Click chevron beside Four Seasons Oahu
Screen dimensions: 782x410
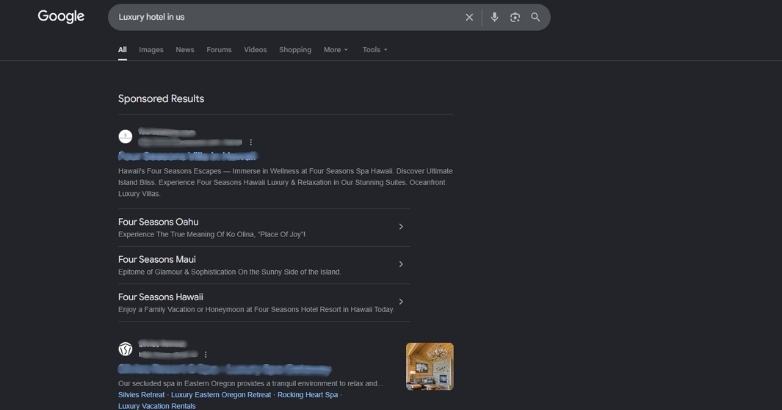click(x=401, y=227)
